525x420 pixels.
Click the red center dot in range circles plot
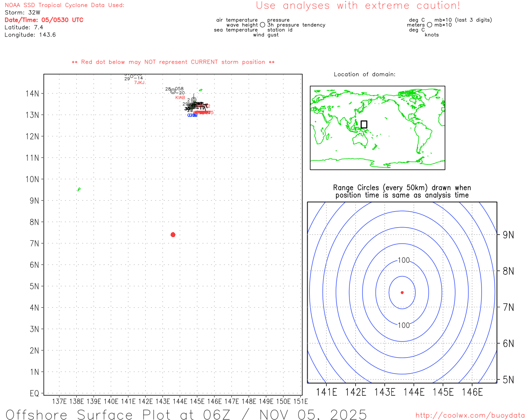[x=402, y=292]
